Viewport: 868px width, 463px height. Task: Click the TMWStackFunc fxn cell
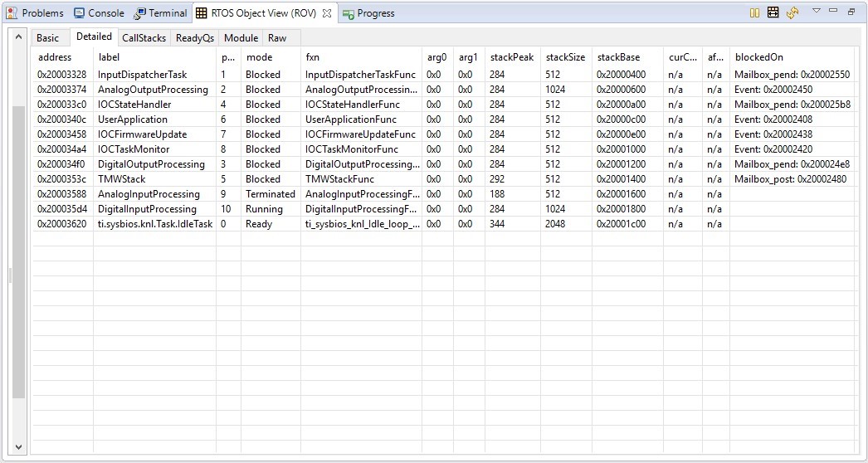362,179
